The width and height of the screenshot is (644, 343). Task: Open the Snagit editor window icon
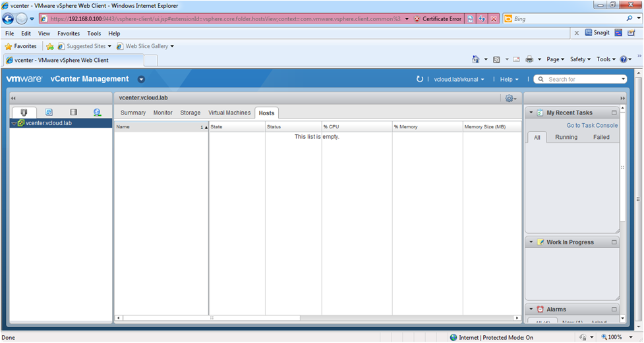(618, 33)
